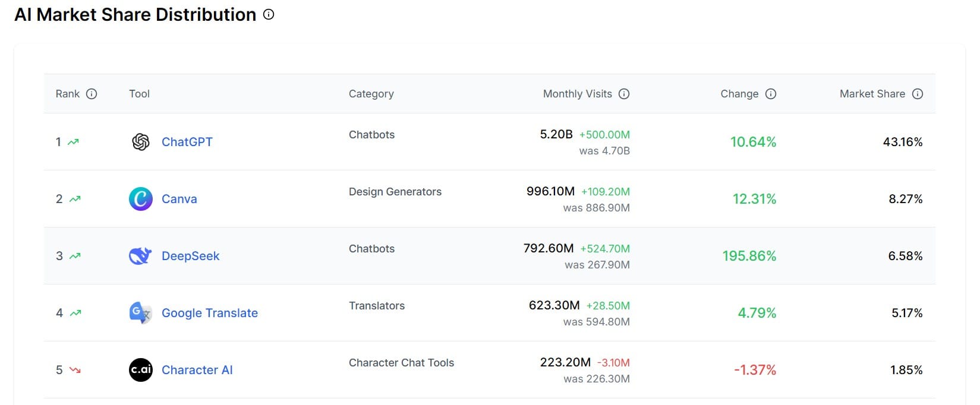Screen dimensions: 980x405
Task: Click the rank 1 upward trend arrow
Action: tap(74, 142)
